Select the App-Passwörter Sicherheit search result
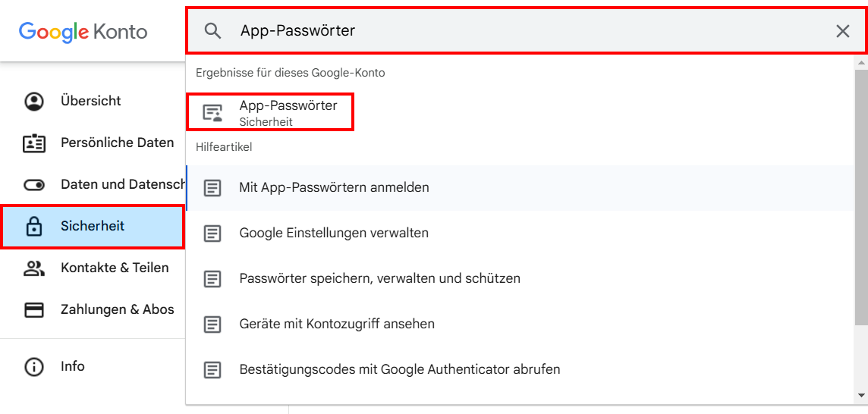 [288, 112]
